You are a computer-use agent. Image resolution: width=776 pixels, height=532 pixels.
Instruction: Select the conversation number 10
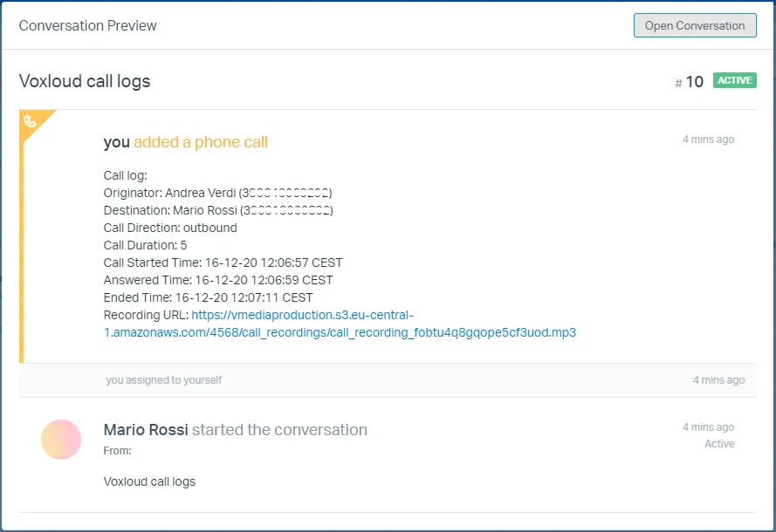coord(694,82)
